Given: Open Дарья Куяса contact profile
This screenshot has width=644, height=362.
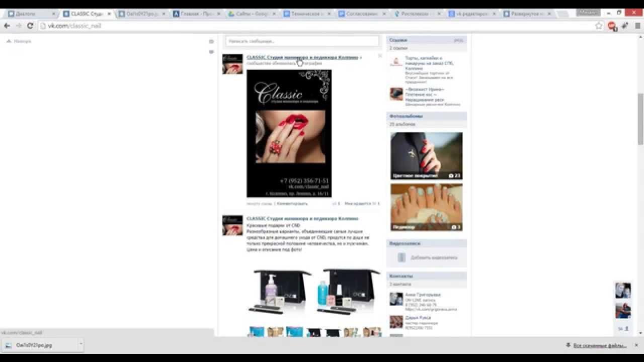Looking at the screenshot, I should (x=419, y=318).
